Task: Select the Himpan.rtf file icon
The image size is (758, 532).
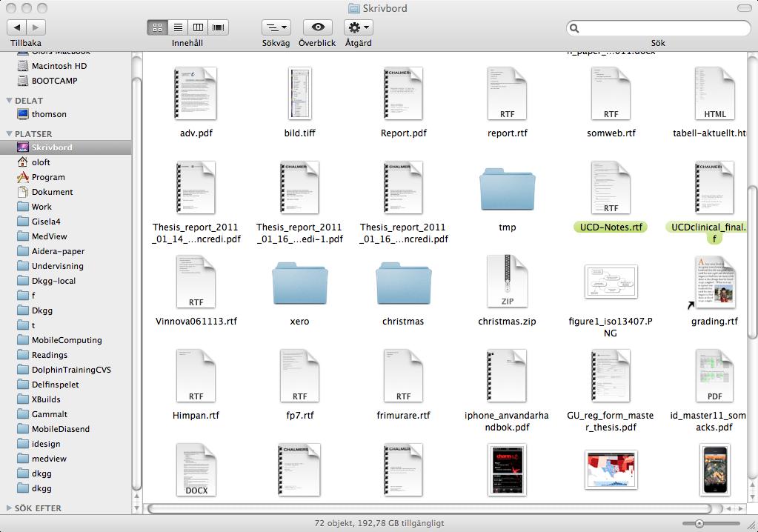Action: 196,376
